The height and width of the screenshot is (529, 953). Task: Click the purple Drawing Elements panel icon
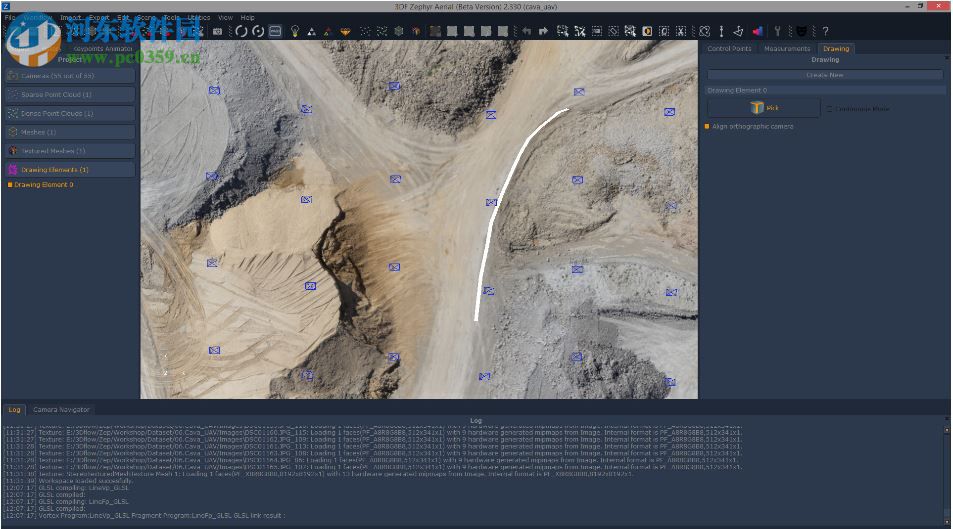[x=13, y=170]
